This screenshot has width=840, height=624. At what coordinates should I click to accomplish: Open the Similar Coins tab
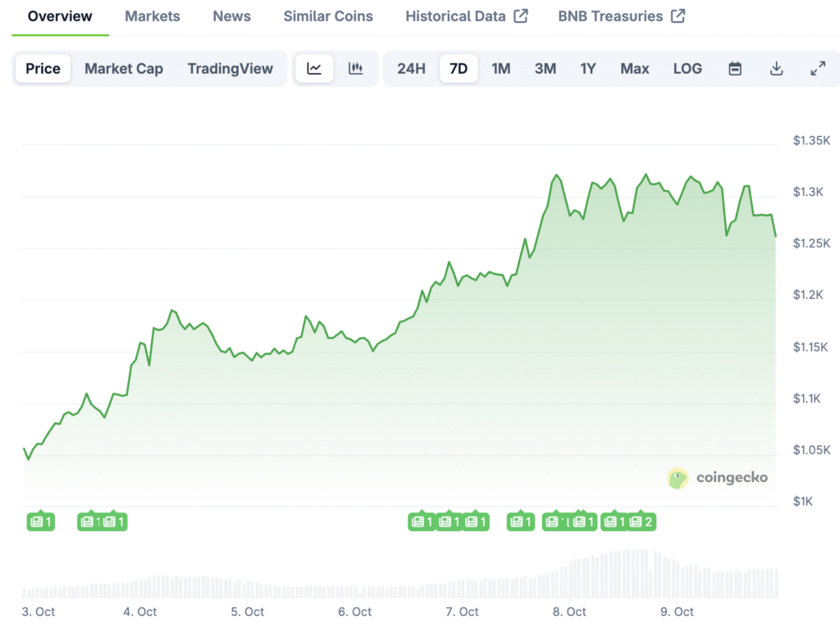pos(328,16)
